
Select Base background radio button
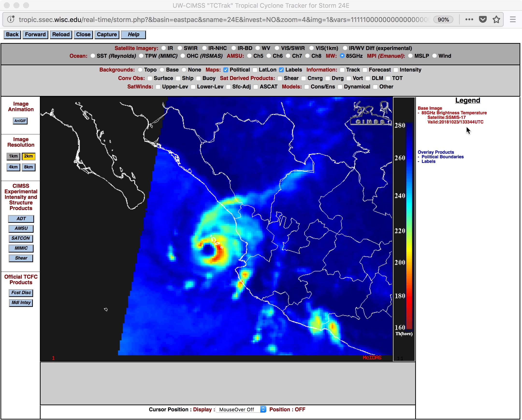tap(162, 70)
